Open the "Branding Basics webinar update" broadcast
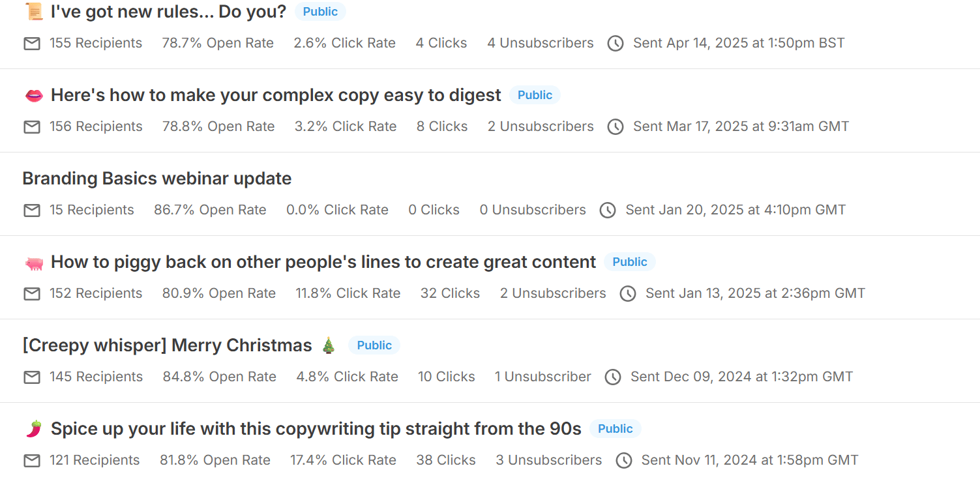The height and width of the screenshot is (481, 980). point(156,179)
